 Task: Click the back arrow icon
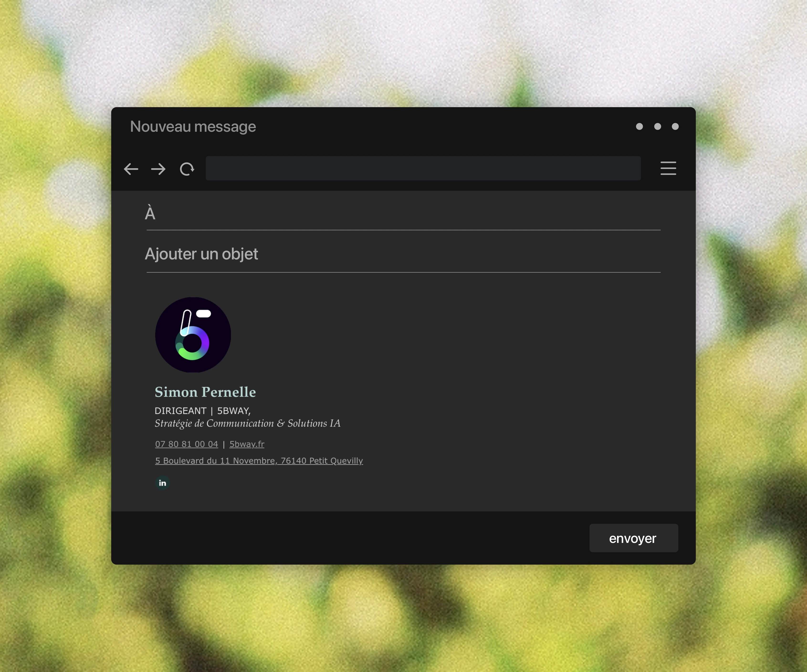point(131,169)
